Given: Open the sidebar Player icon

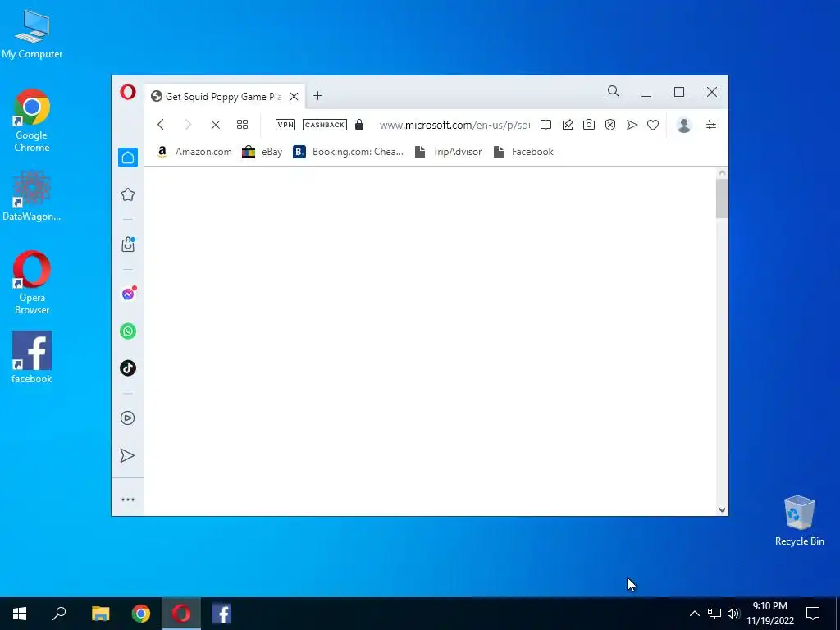Looking at the screenshot, I should 127,418.
